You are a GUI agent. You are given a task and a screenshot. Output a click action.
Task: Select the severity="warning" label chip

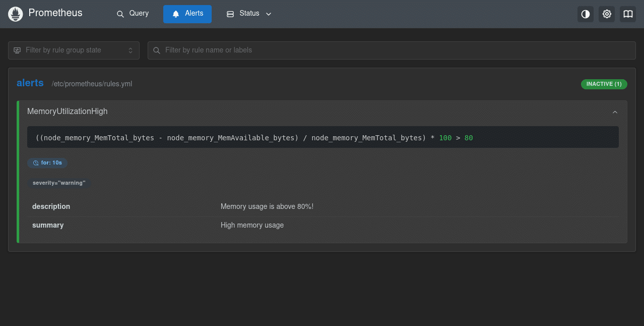[x=59, y=183]
